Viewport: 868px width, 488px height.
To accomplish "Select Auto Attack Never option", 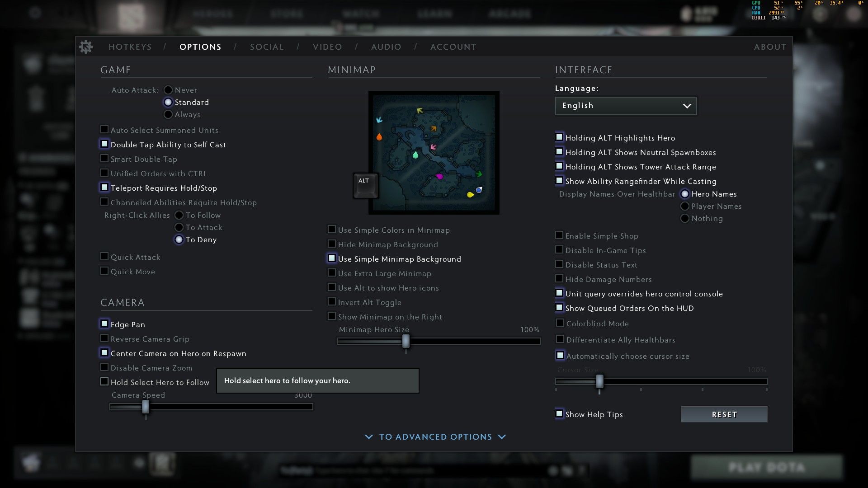I will point(168,89).
